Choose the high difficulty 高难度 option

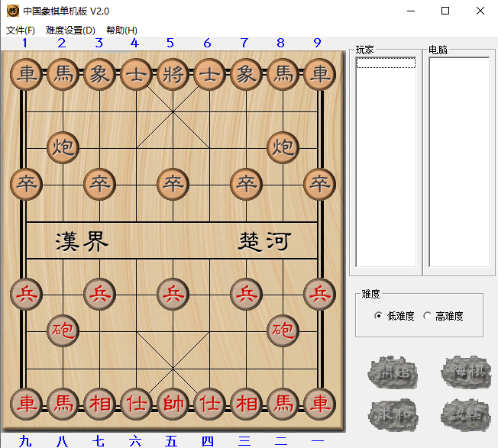428,316
